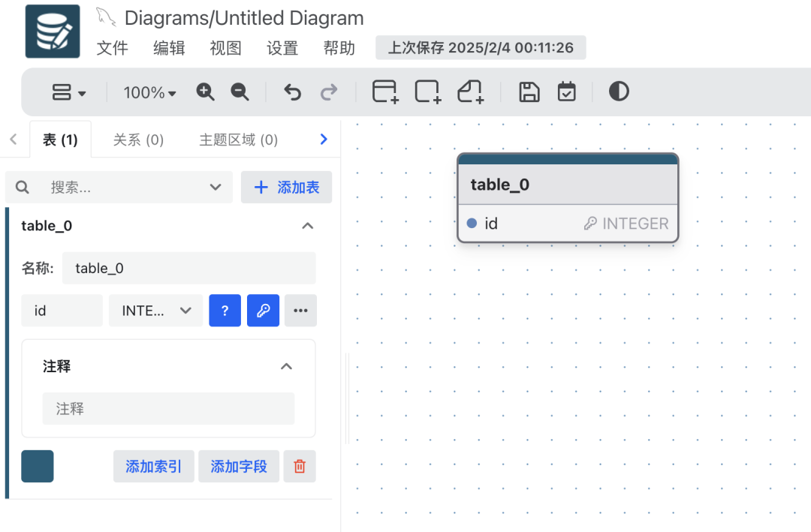Toggle primary key on the id field
811x532 pixels.
click(263, 310)
